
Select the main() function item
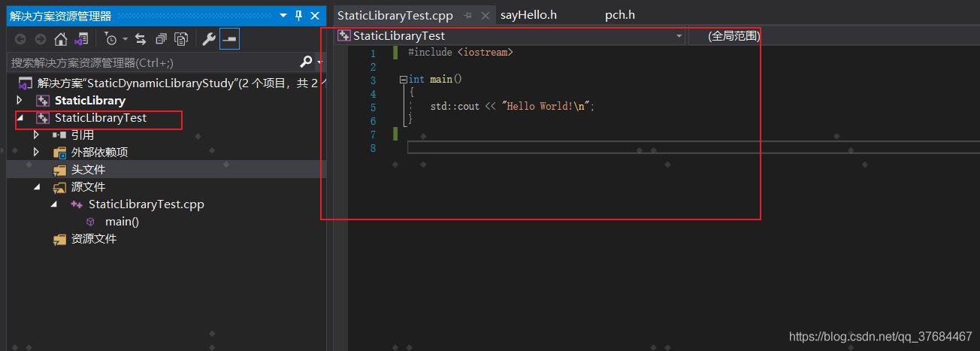point(122,222)
